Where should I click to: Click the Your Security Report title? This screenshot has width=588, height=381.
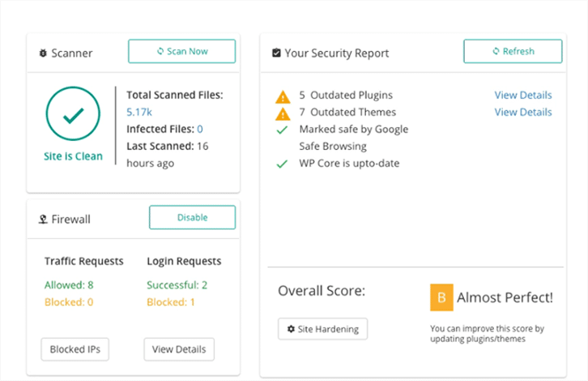336,54
